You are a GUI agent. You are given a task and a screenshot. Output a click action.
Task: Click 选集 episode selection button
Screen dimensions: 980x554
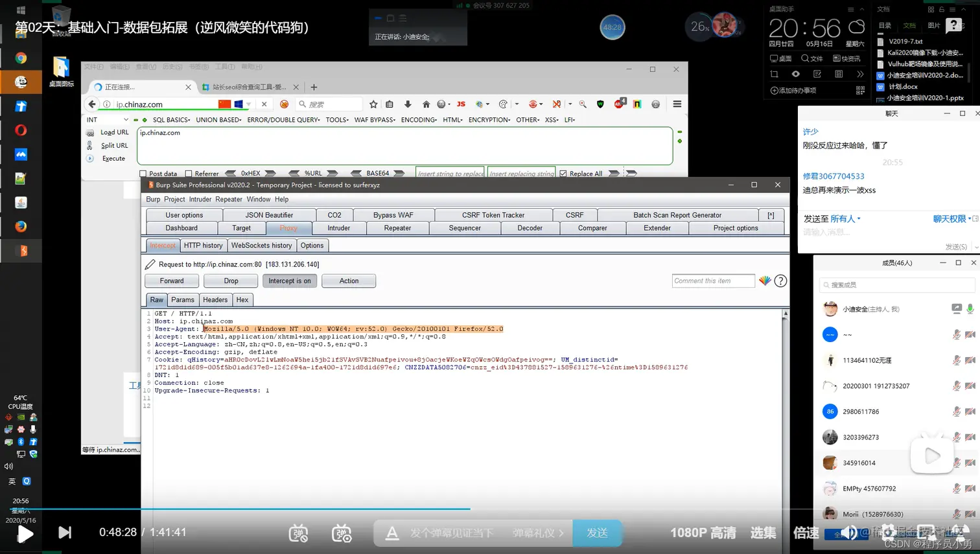pos(763,533)
